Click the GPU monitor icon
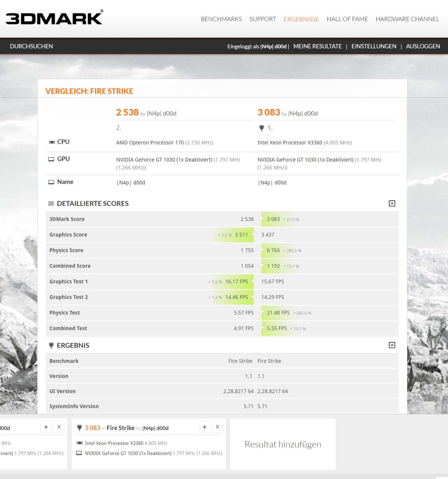Screen dimensions: 448x479 (x=51, y=159)
